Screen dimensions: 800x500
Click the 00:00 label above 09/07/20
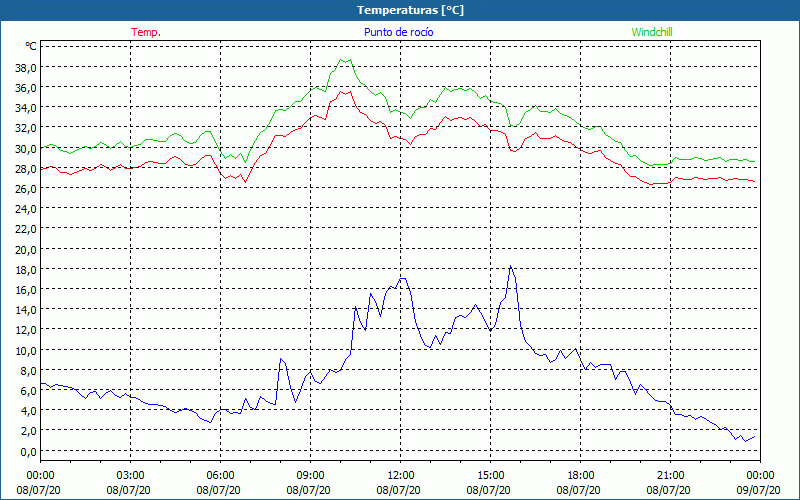[x=760, y=476]
